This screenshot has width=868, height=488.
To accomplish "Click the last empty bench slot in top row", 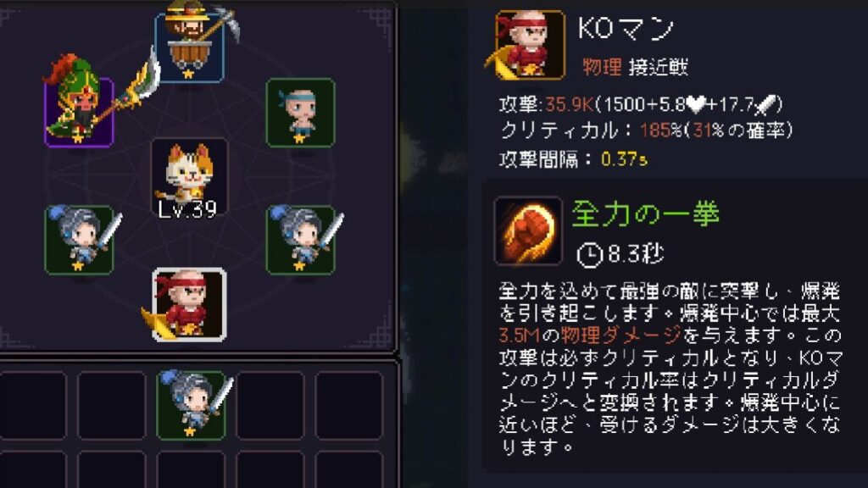I will [x=349, y=405].
